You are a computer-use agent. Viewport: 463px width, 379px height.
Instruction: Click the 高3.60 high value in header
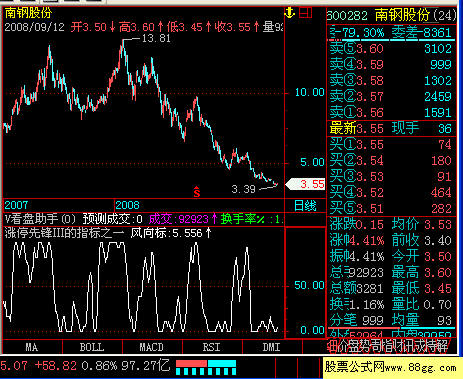click(137, 27)
